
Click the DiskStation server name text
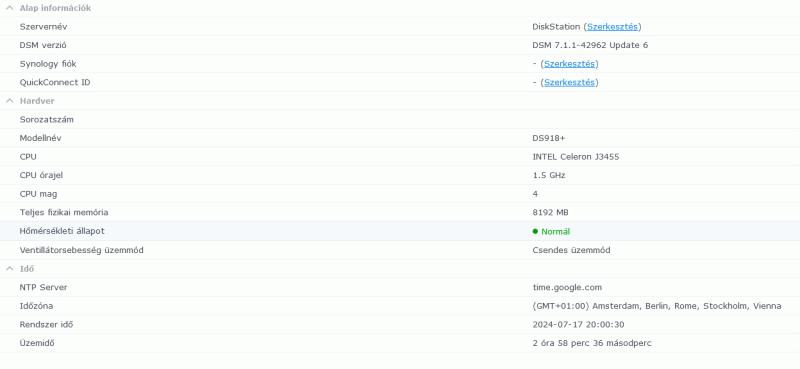coord(556,27)
